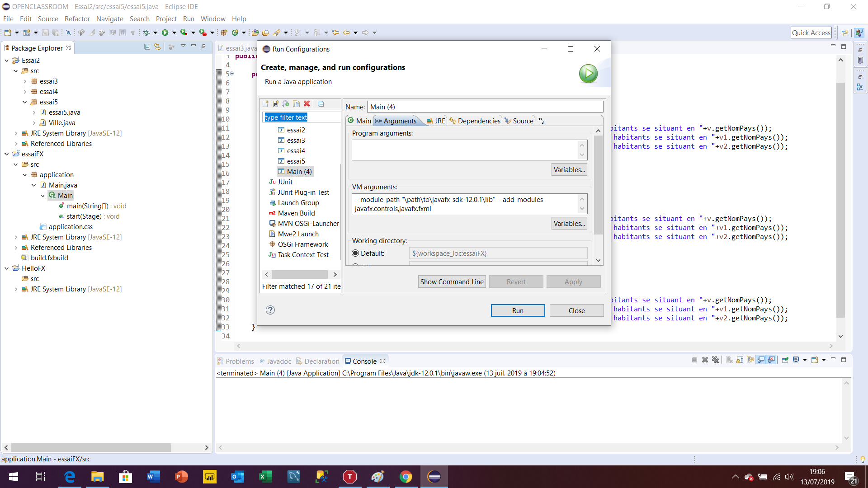Click Scroll Lock icon in Console toolbar

pos(740,360)
